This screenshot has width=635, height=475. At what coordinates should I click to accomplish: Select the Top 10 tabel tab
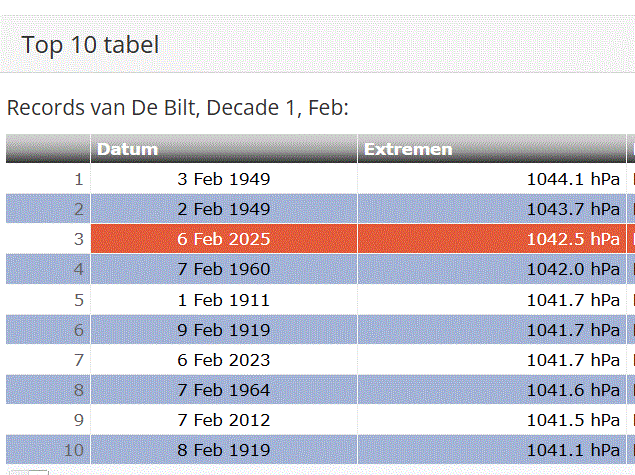coord(90,45)
